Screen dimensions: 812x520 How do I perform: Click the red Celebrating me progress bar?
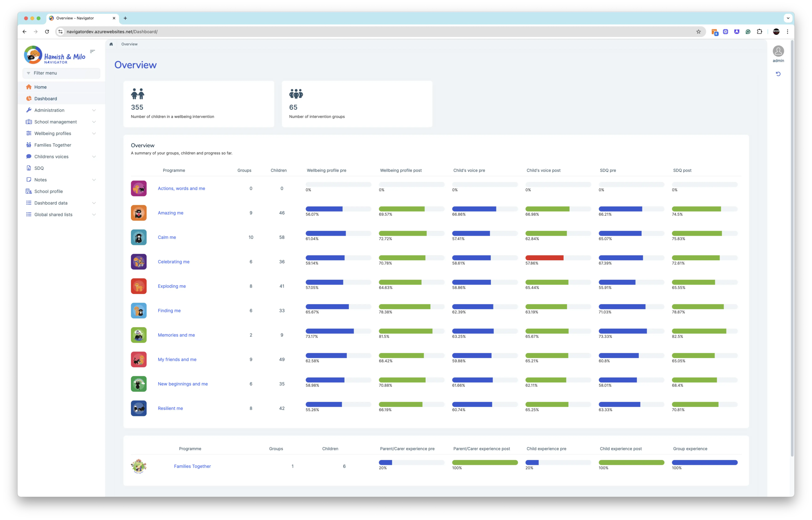pyautogui.click(x=544, y=258)
